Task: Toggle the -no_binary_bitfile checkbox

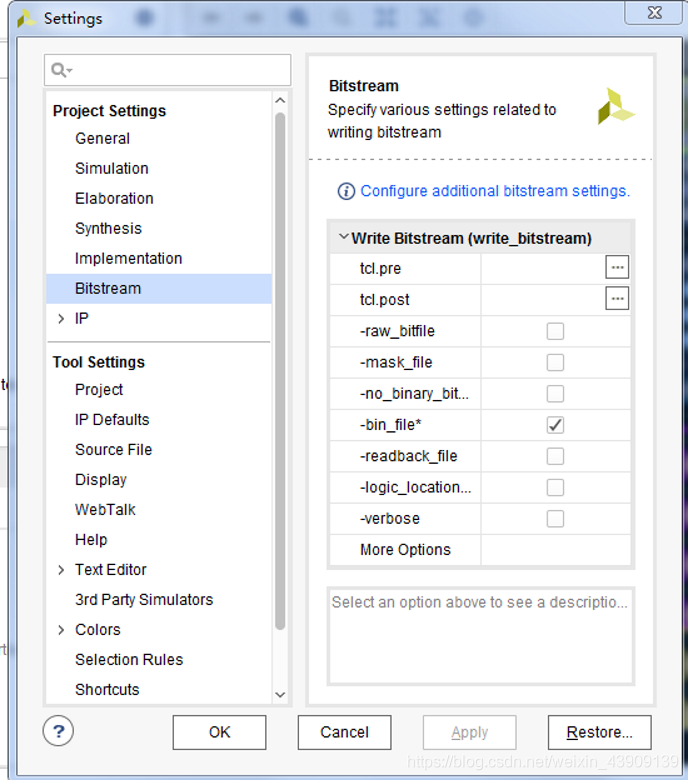Action: [x=555, y=393]
